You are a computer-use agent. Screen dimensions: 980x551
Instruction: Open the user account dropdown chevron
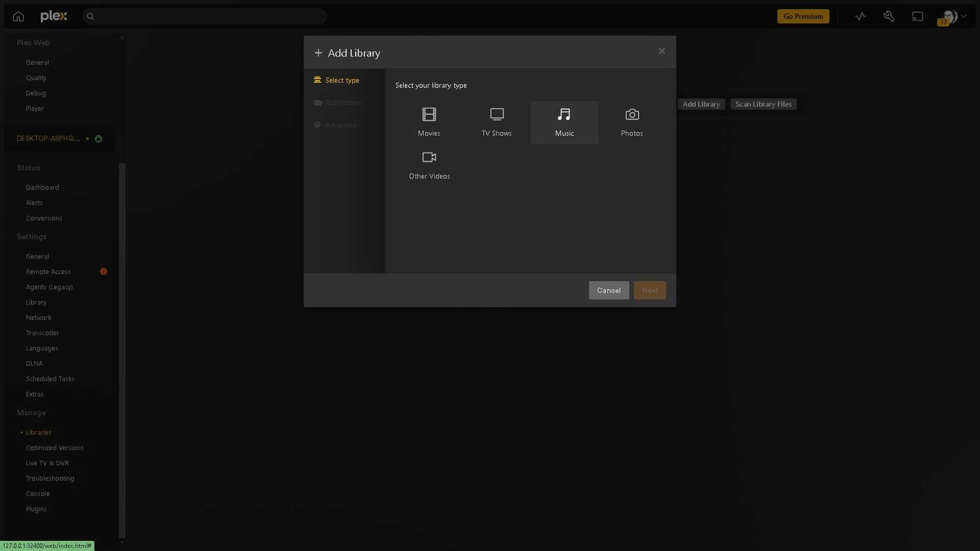pyautogui.click(x=963, y=16)
